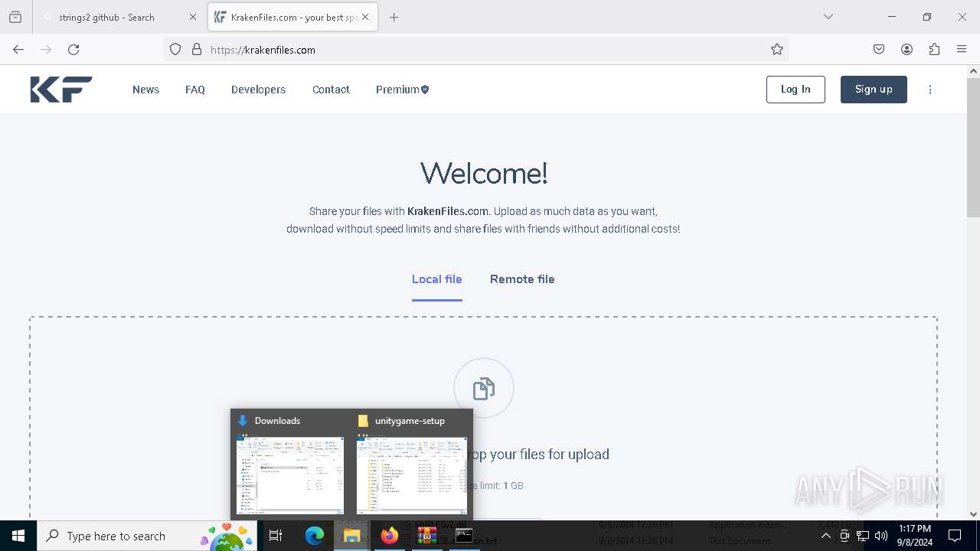The width and height of the screenshot is (980, 551).
Task: Show hidden system tray icons
Action: click(825, 536)
